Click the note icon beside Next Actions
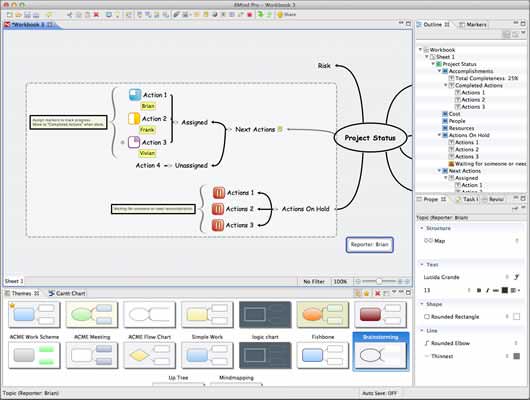This screenshot has height=400, width=530. (x=280, y=129)
